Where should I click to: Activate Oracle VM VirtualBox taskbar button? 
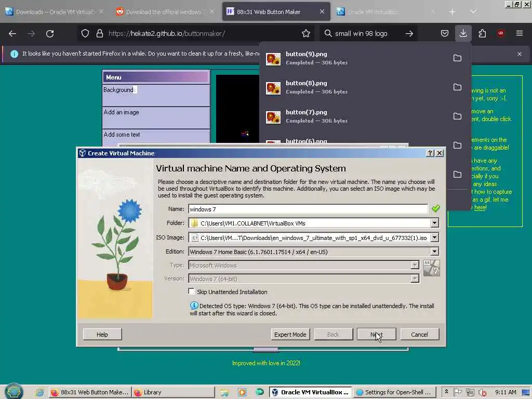tap(311, 392)
